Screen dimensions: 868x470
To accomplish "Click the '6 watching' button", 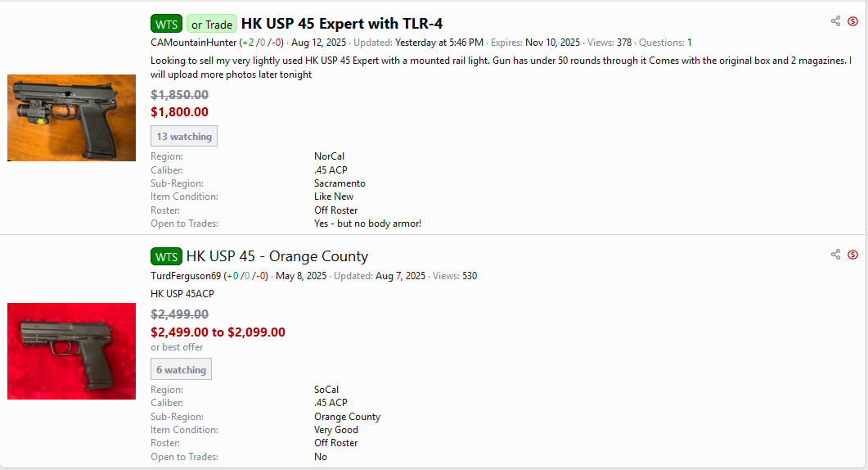I will click(x=181, y=369).
